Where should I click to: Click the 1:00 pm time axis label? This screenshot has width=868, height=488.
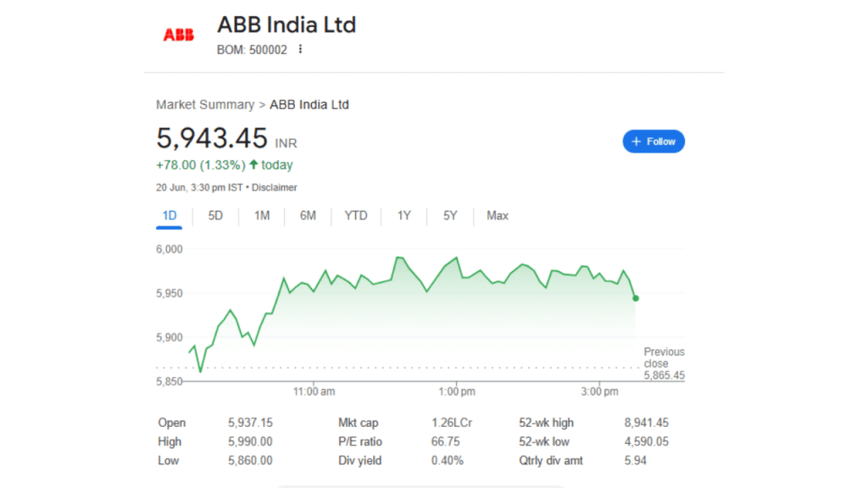pyautogui.click(x=457, y=391)
